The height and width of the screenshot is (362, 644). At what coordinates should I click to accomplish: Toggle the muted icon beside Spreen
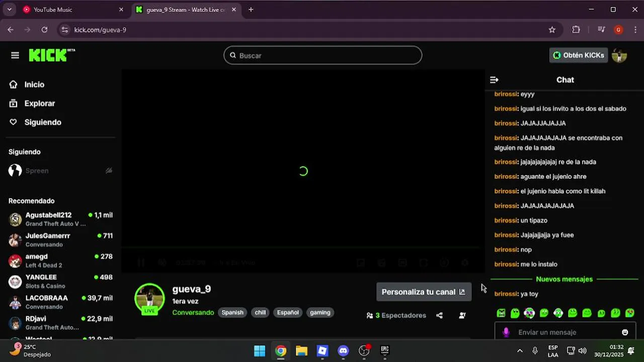[x=109, y=171]
